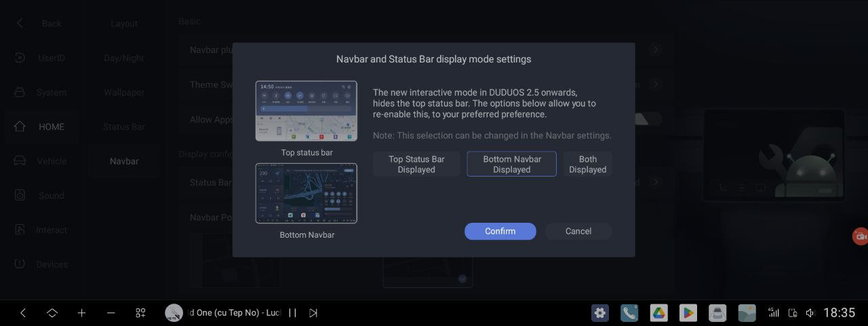Open the app grid icon in navbar
The height and width of the screenshot is (326, 868).
coord(140,313)
